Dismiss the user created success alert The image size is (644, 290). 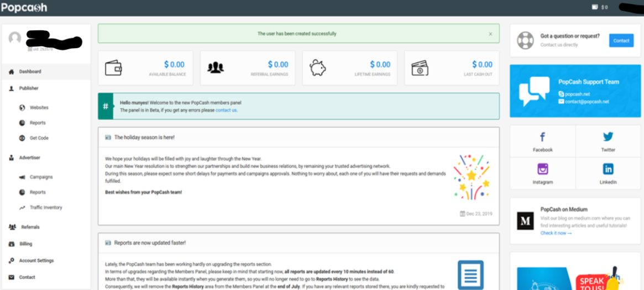point(490,34)
